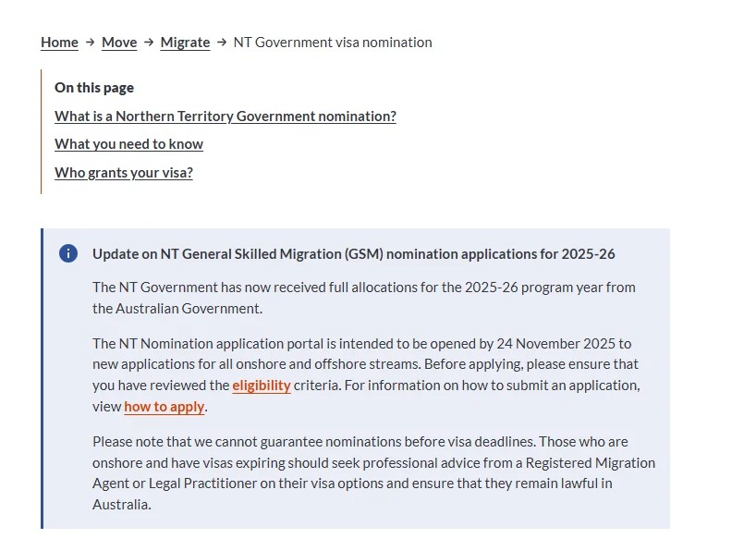Go to the Home breadcrumb link
Viewport: 756px width, 551px height.
tap(59, 43)
